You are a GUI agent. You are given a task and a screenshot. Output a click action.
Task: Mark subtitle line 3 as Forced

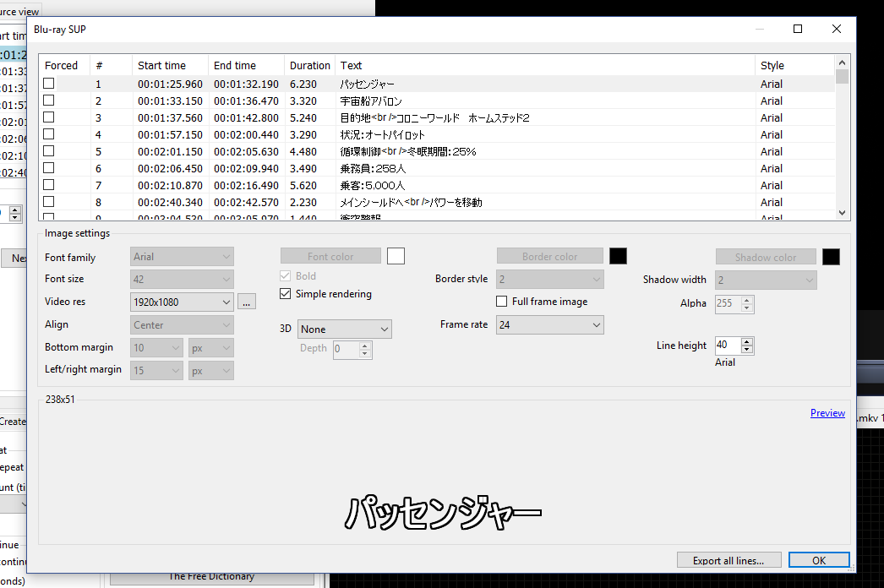48,117
